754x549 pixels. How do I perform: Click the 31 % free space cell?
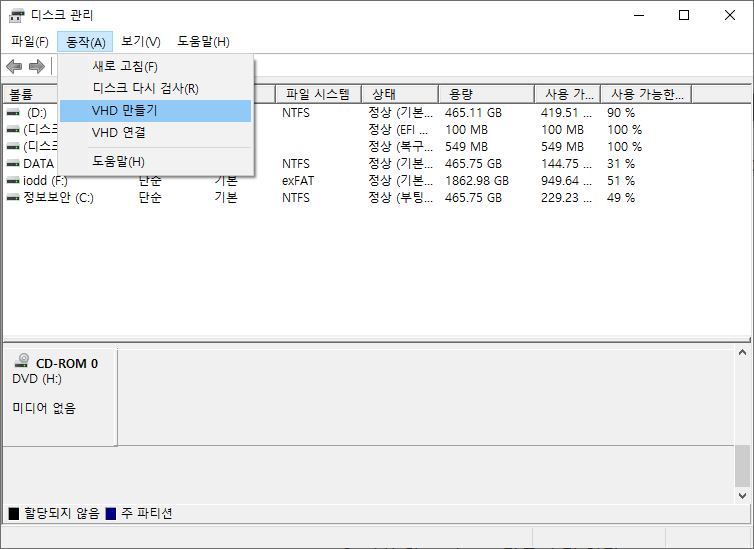click(621, 164)
